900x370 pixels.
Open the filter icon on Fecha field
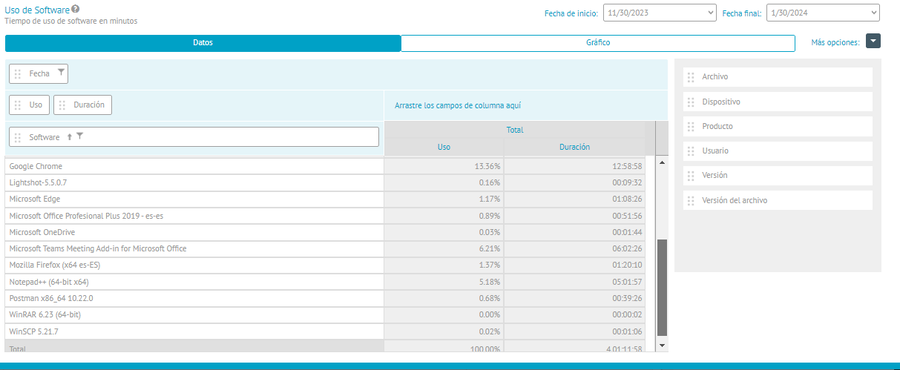(61, 73)
